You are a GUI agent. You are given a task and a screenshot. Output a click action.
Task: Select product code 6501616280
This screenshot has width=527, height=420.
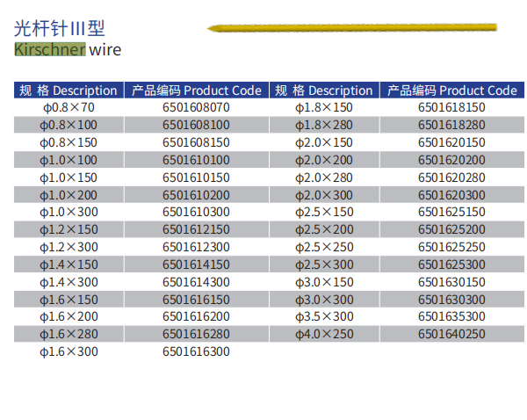click(x=196, y=334)
